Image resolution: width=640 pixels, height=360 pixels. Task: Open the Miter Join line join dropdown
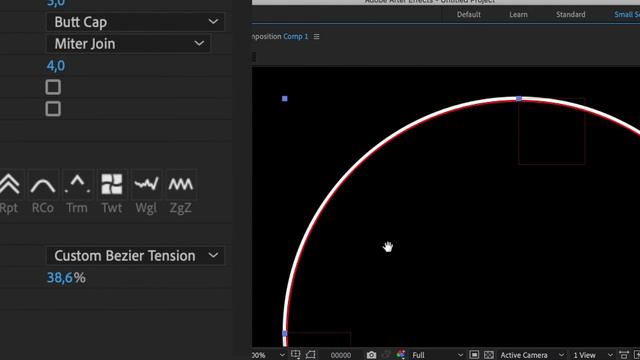coord(128,44)
